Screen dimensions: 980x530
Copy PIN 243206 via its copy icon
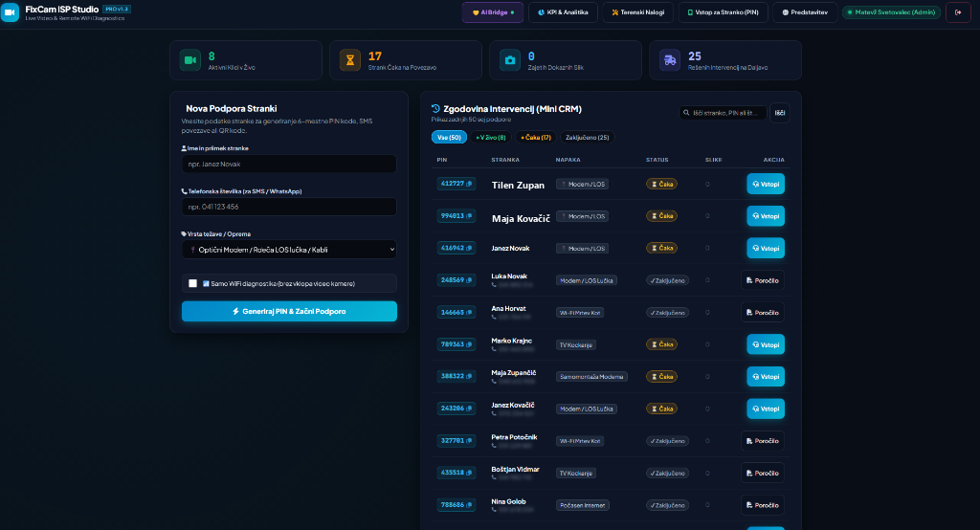[x=469, y=409]
